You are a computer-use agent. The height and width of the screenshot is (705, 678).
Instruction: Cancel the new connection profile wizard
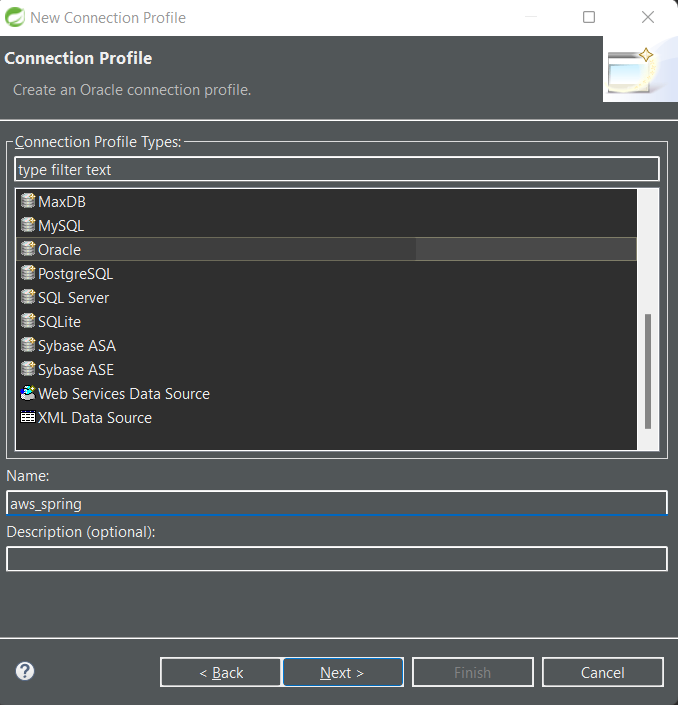pyautogui.click(x=603, y=672)
